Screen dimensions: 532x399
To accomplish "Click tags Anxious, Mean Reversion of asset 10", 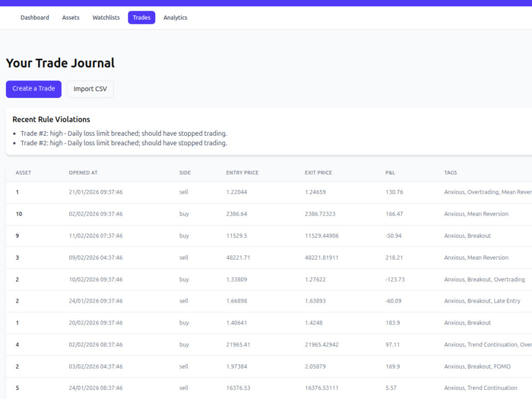I will (x=476, y=214).
